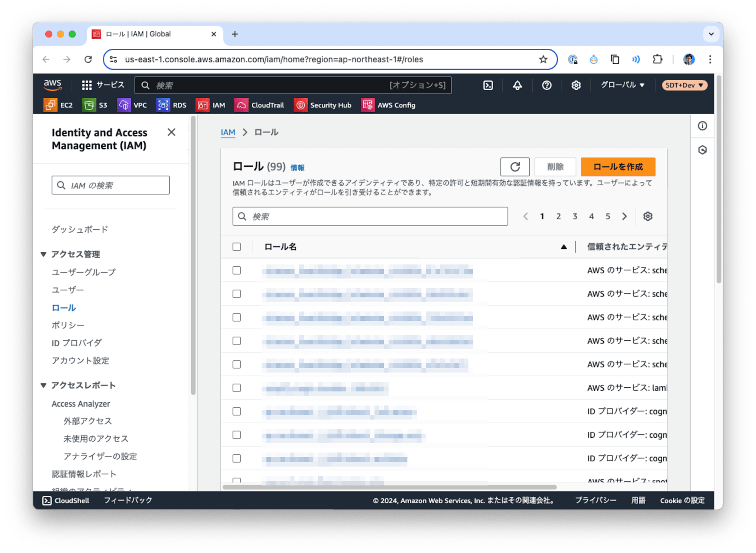This screenshot has width=756, height=553.
Task: Open the RDS shortcut
Action: [172, 105]
